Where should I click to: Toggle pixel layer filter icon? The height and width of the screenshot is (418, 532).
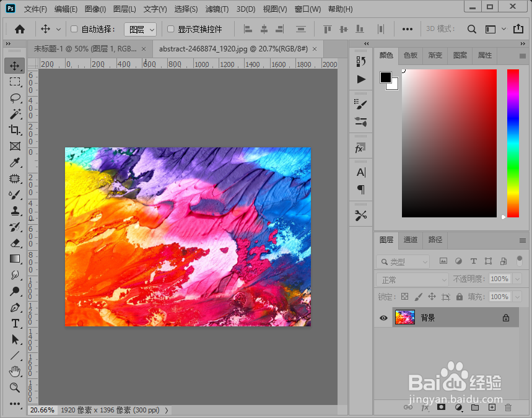pyautogui.click(x=443, y=261)
